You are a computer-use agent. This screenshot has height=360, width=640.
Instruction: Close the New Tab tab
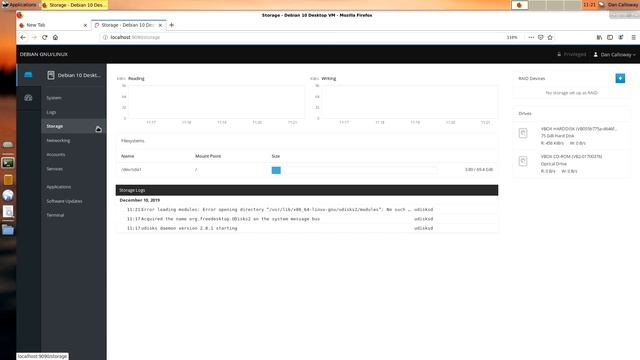coord(85,25)
